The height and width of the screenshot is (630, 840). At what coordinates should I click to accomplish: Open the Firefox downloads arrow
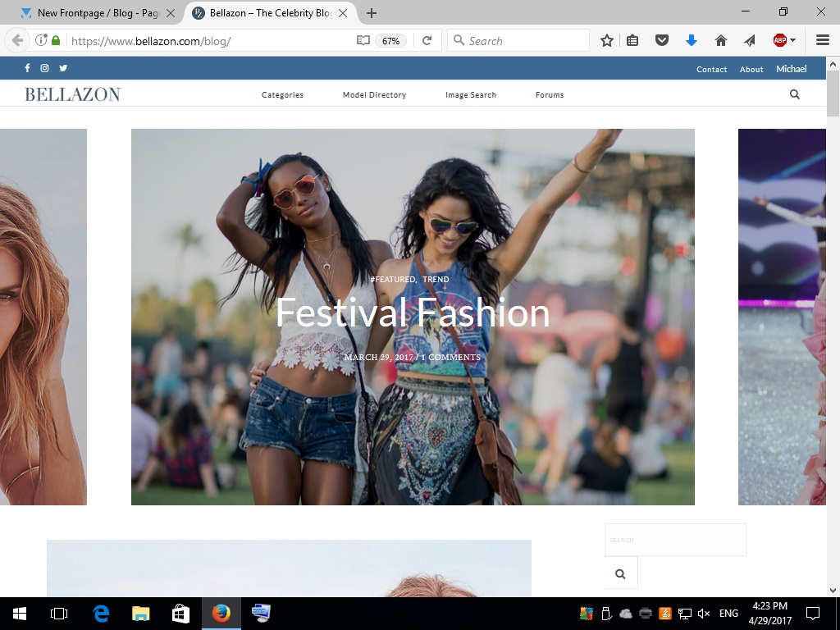(691, 40)
